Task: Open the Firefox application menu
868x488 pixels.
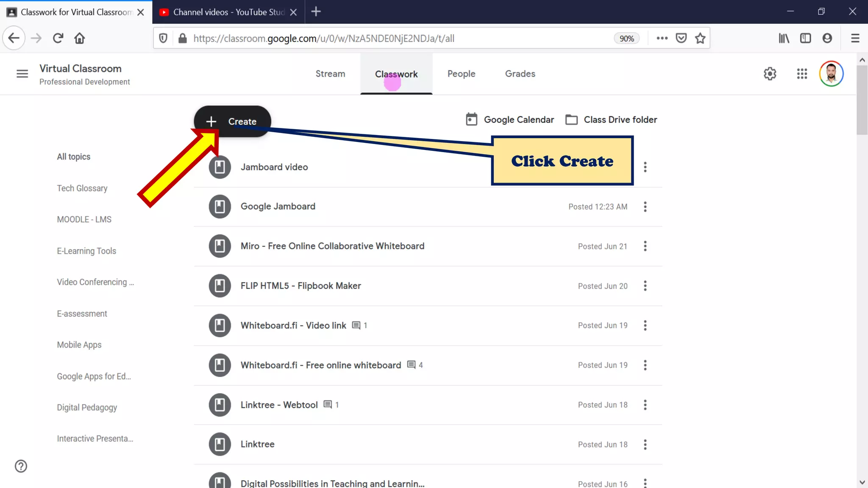Action: [855, 38]
